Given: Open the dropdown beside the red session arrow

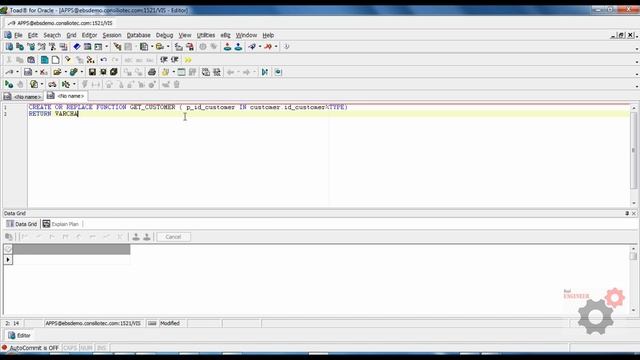Looking at the screenshot, I should 276,47.
